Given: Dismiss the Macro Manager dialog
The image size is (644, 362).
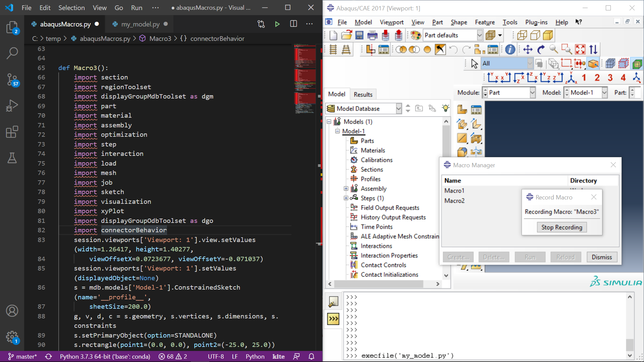Looking at the screenshot, I should click(602, 257).
